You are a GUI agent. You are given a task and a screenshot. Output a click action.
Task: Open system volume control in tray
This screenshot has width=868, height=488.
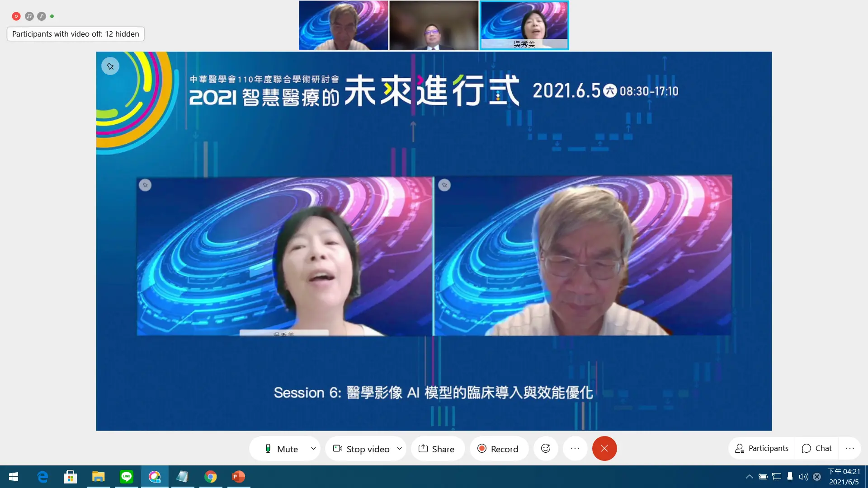tap(803, 477)
